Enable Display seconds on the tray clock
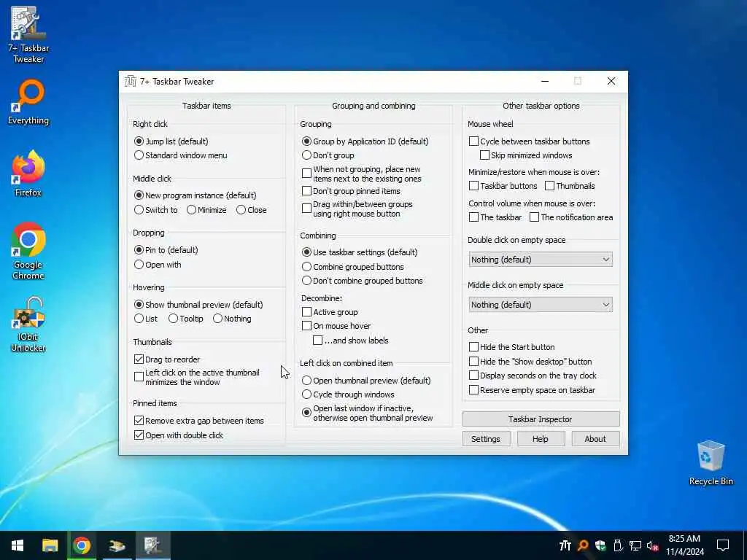Image resolution: width=747 pixels, height=560 pixels. [473, 376]
